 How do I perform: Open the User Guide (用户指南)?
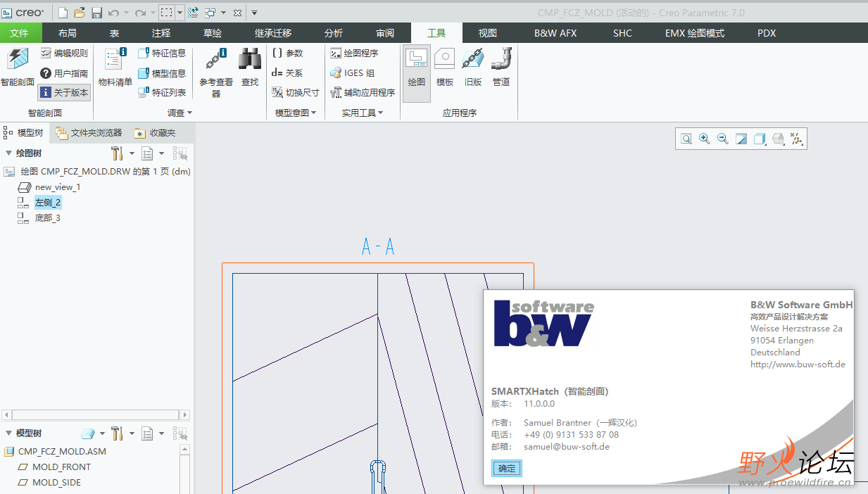64,73
